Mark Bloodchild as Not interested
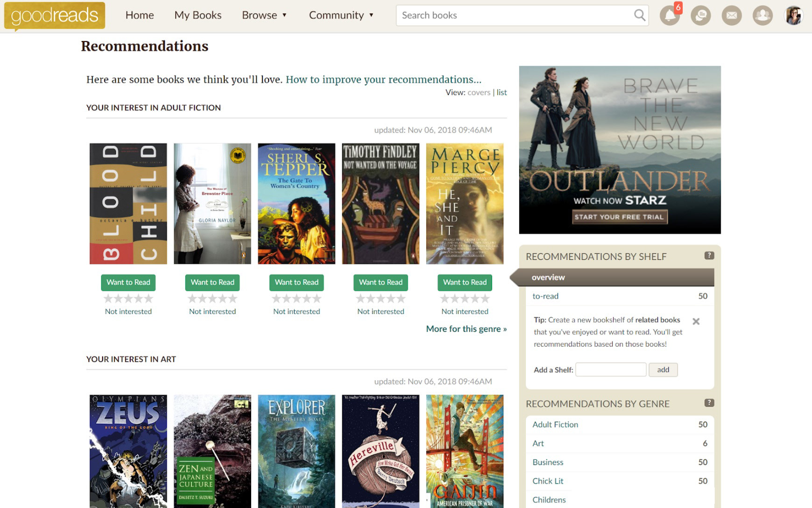Screen dimensions: 812x508 [128, 312]
